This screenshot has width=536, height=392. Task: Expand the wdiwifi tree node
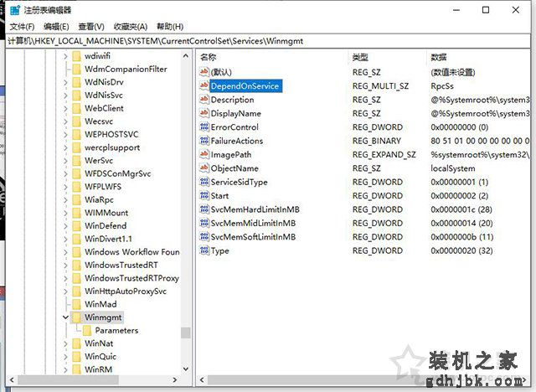click(65, 56)
